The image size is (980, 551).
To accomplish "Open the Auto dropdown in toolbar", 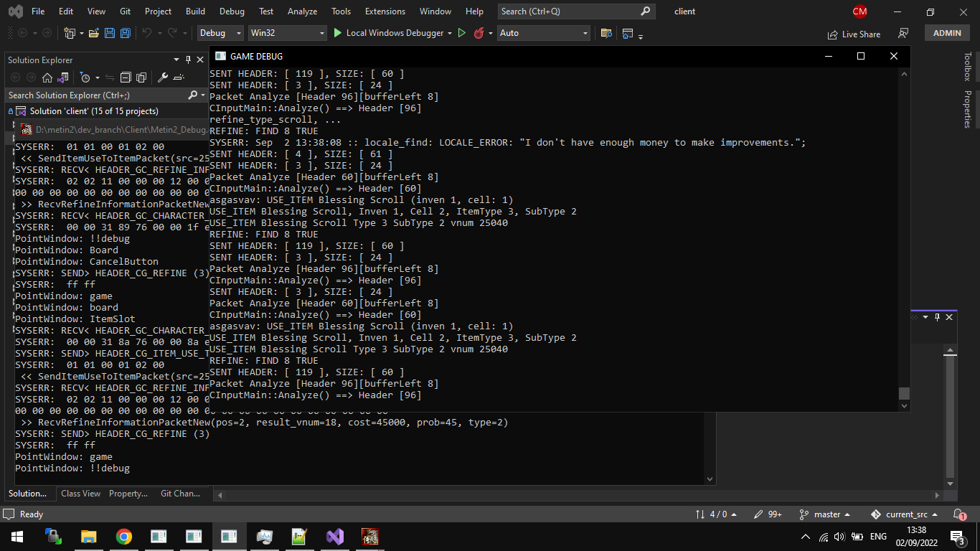I will coord(544,33).
